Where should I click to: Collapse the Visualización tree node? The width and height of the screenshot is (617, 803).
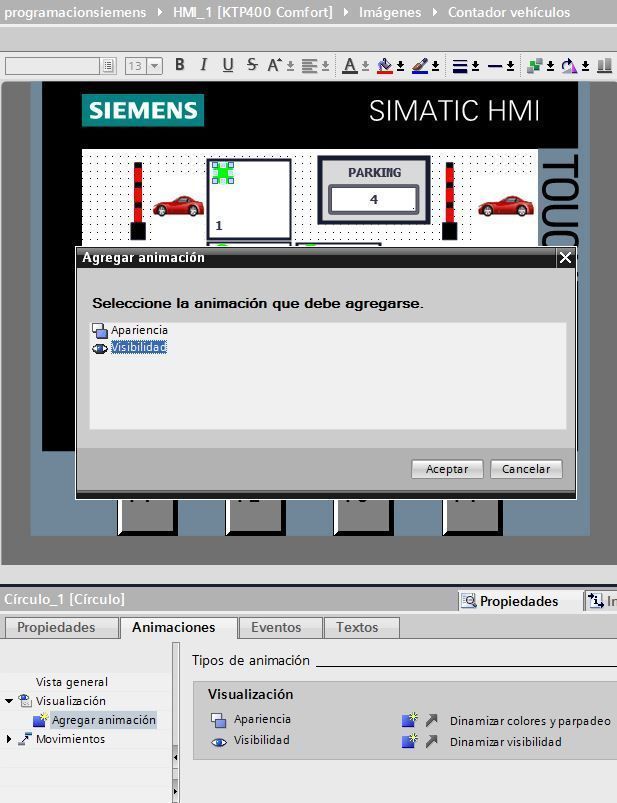[9, 701]
